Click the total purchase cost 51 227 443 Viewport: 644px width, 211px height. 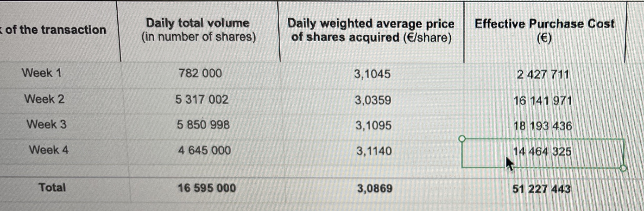[541, 189]
